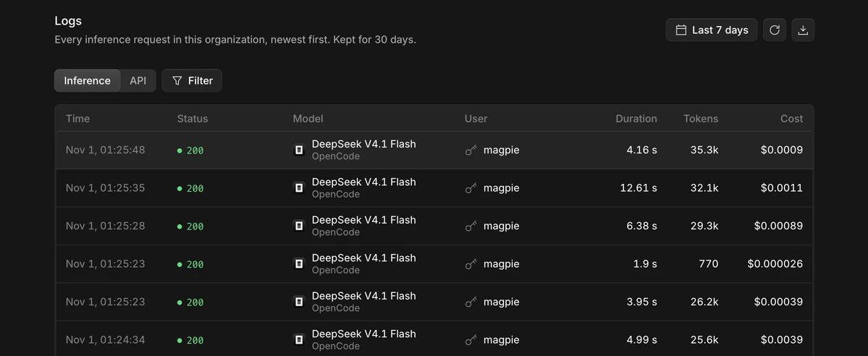Click the key icon in the 01:24:34 row
This screenshot has width=868, height=356.
click(471, 340)
